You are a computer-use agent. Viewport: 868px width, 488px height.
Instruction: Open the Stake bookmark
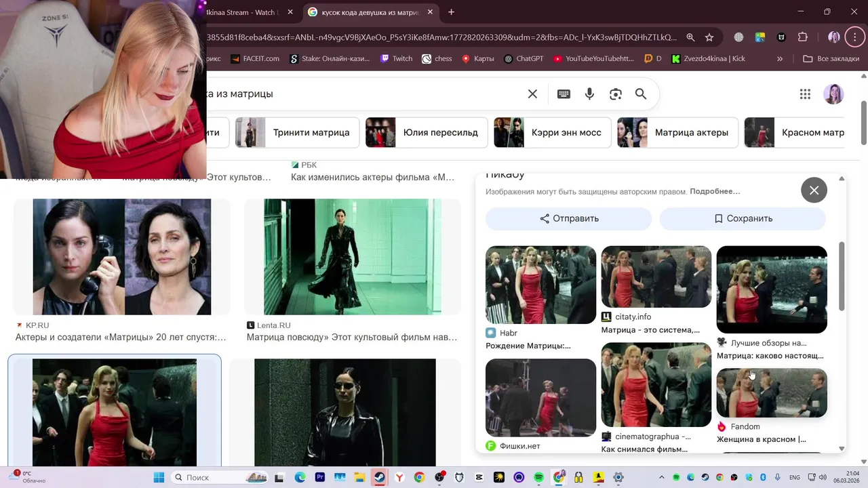coord(330,59)
